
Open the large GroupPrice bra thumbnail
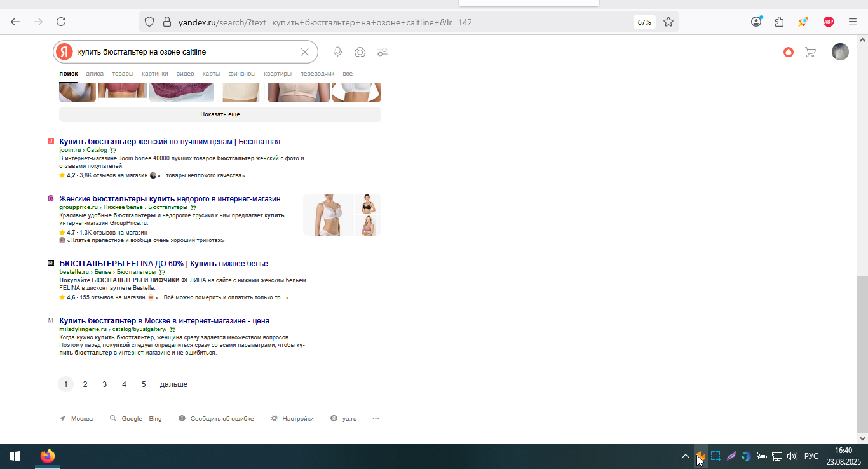coord(329,215)
